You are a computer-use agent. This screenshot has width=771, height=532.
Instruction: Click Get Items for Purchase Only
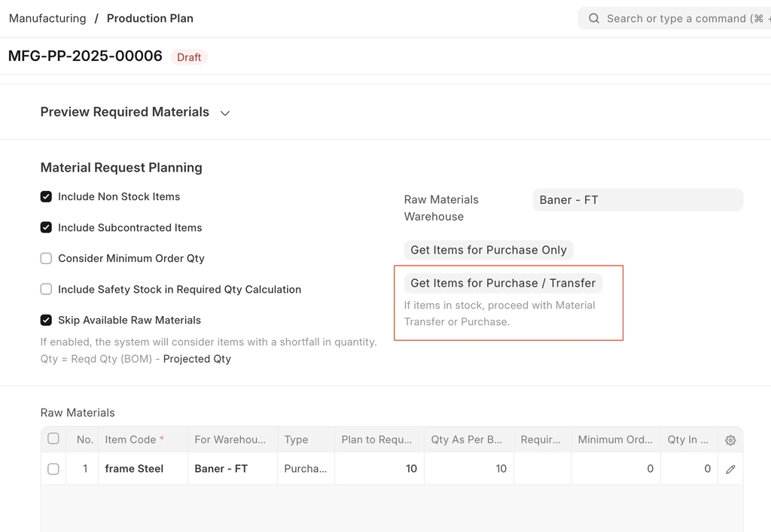(488, 250)
